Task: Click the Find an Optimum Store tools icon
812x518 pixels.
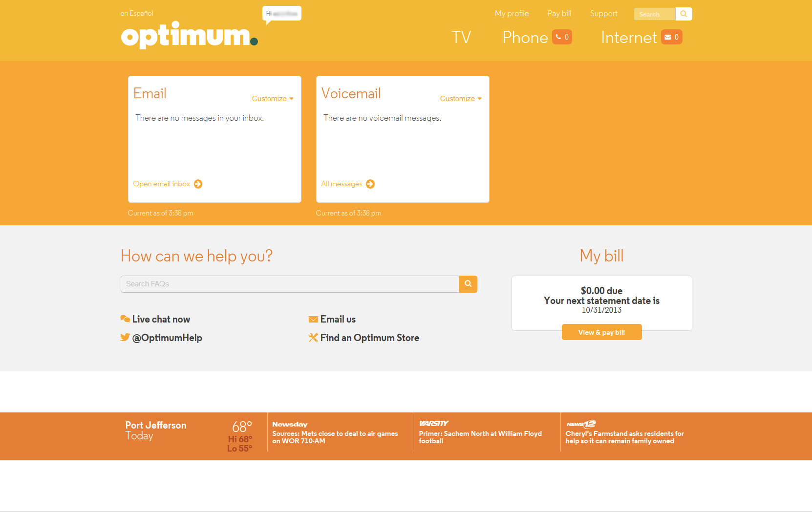Action: click(x=313, y=337)
